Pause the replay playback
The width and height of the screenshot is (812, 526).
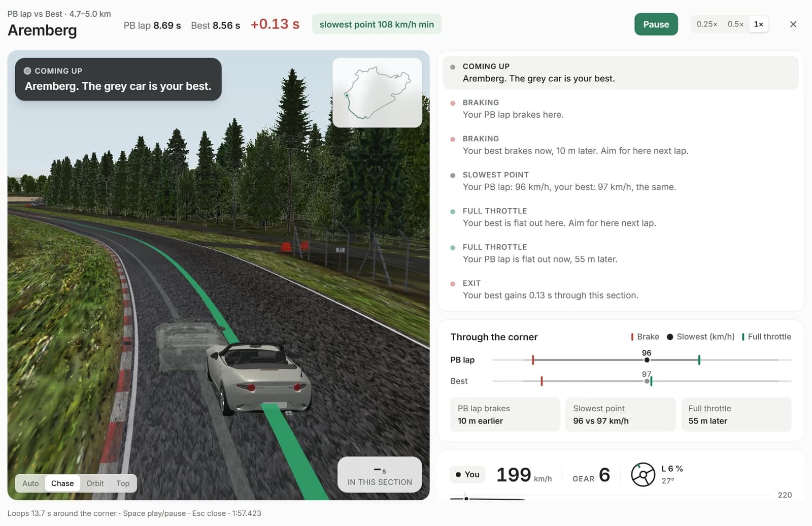(x=656, y=24)
